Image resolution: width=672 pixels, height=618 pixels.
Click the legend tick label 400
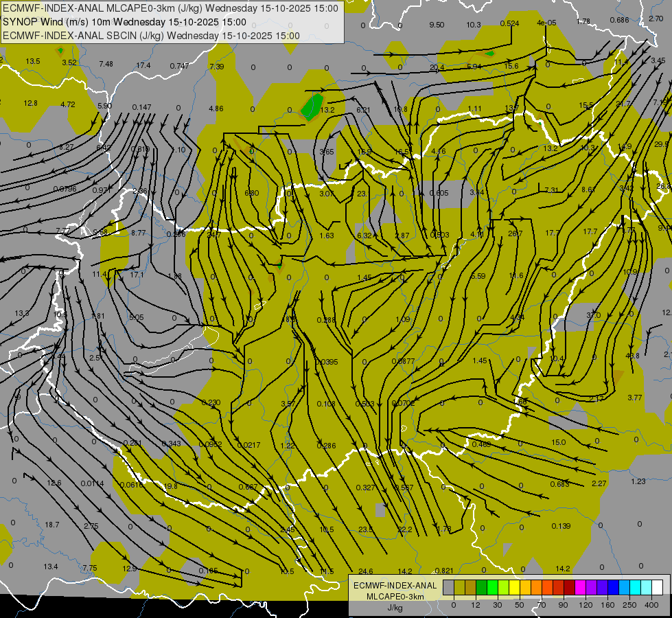(651, 605)
